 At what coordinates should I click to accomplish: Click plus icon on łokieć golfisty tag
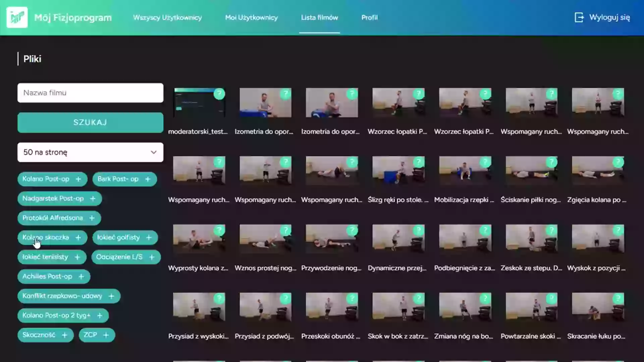(x=149, y=238)
